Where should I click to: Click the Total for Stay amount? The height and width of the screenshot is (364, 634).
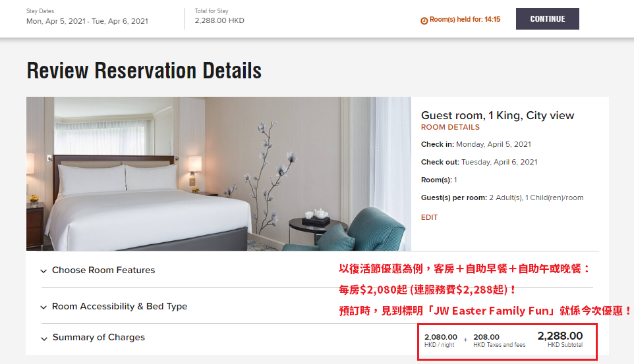point(219,20)
